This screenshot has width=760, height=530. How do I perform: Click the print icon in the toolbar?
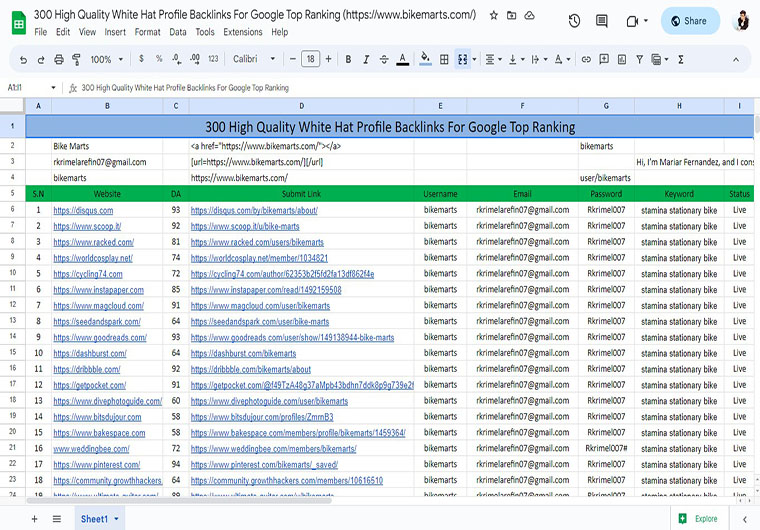58,59
